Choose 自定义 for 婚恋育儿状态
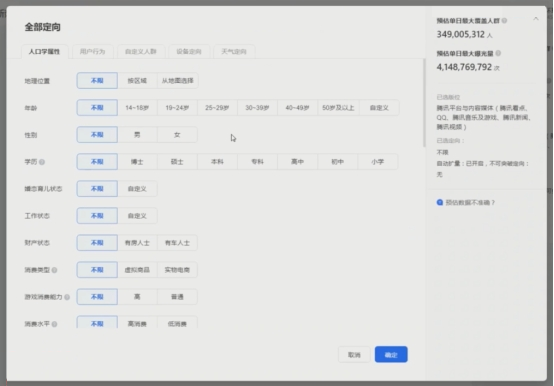This screenshot has height=386, width=554. point(137,189)
